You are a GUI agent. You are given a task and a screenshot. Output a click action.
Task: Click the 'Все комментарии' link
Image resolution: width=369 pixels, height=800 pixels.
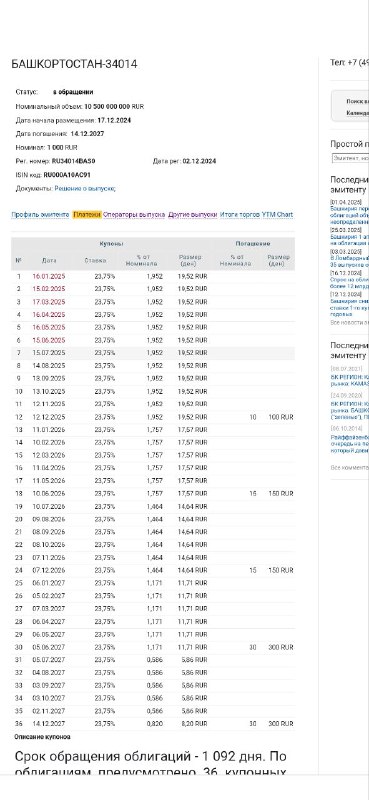point(350,467)
